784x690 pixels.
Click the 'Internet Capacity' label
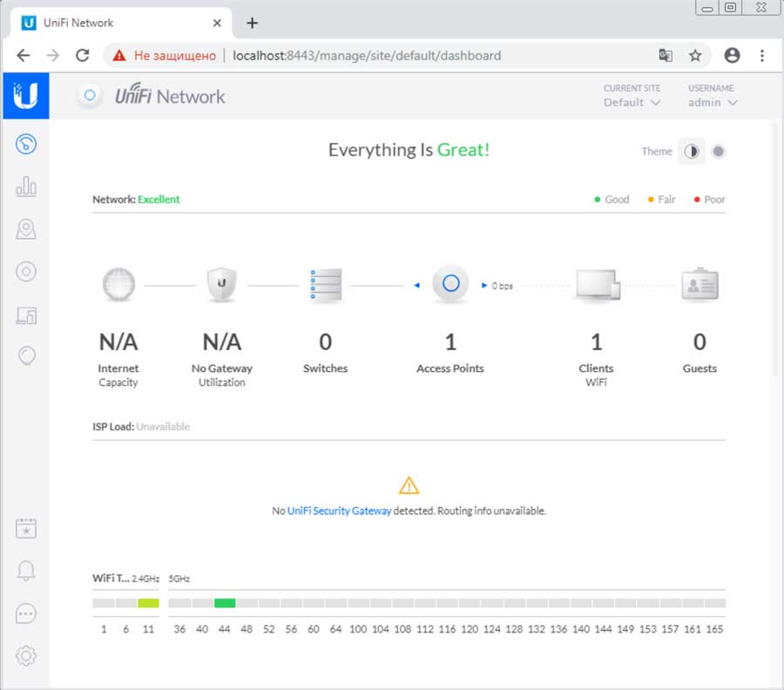118,375
